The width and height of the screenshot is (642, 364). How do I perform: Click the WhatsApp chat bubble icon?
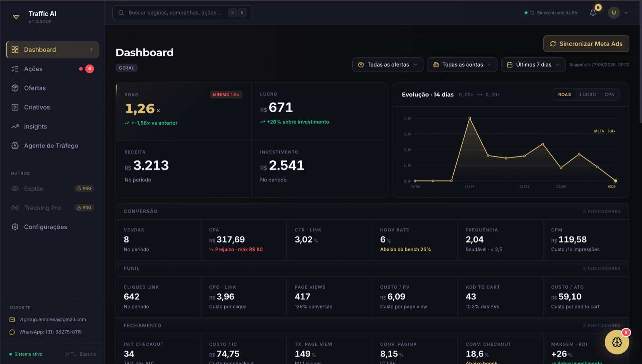coord(12,332)
